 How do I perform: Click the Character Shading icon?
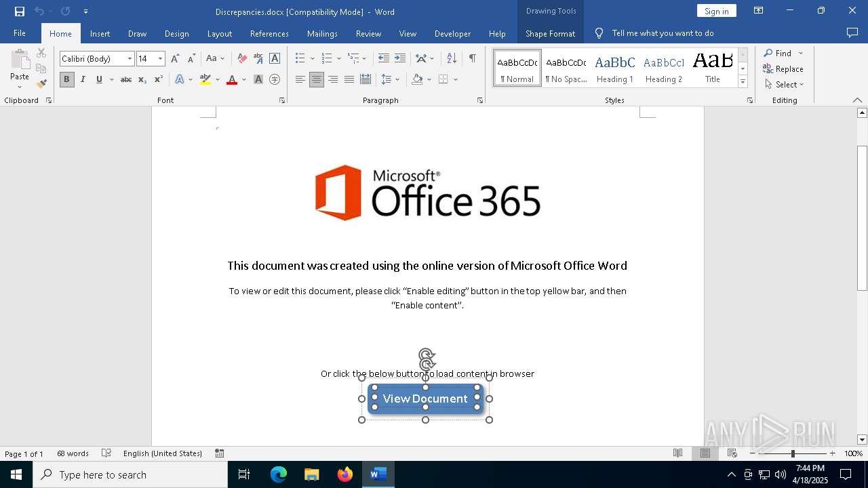point(258,79)
